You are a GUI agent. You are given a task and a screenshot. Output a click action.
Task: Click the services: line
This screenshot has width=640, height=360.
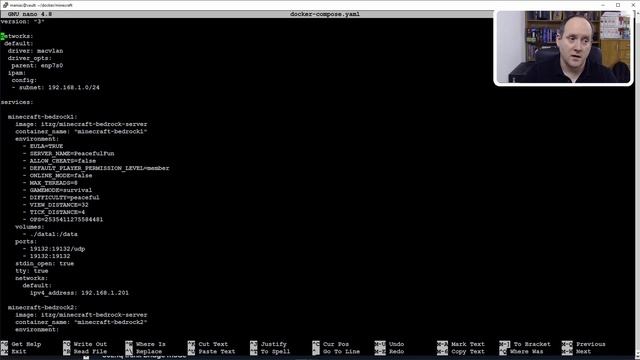[17, 102]
